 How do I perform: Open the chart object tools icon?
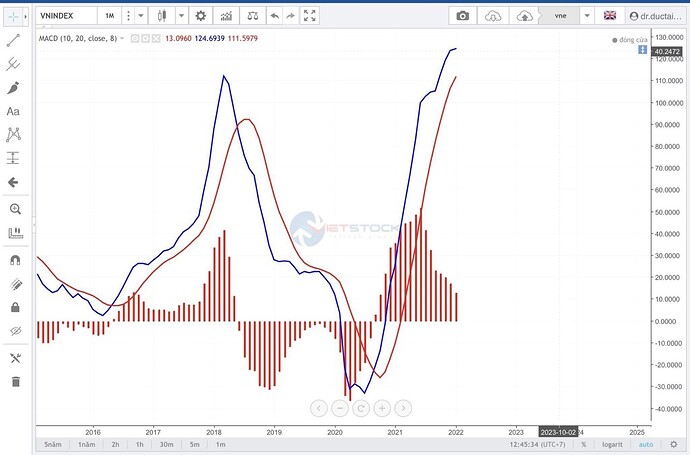pos(15,358)
